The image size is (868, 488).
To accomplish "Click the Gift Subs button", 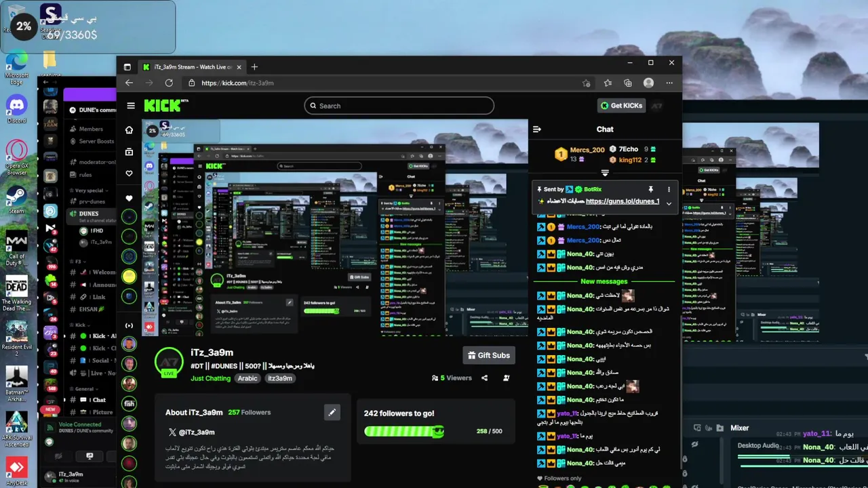I will pyautogui.click(x=489, y=355).
